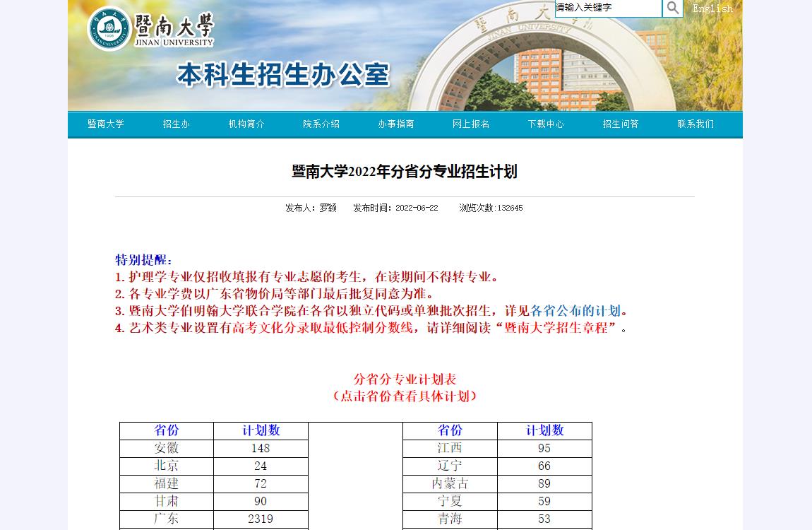This screenshot has width=812, height=530.
Task: Click the 148 plan count for 安徽
Action: coord(261,448)
